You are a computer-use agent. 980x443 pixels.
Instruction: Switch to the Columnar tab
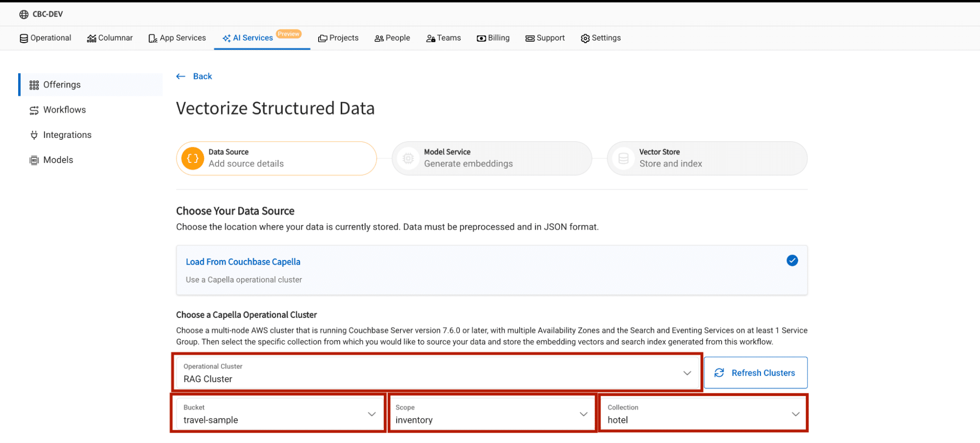[x=110, y=38]
